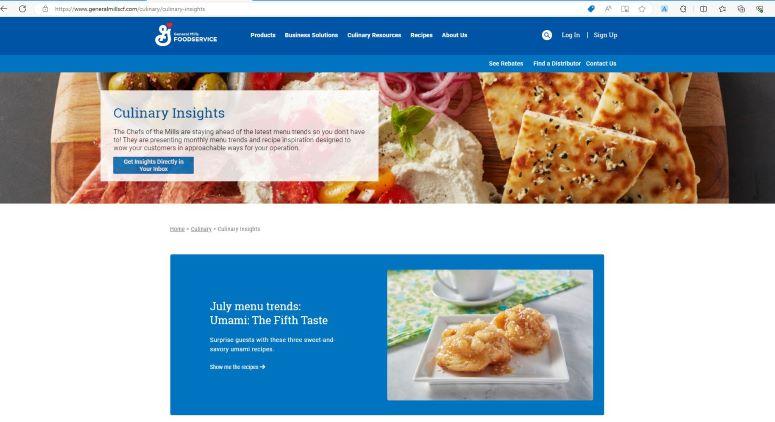
Task: Expand the About Us menu
Action: pos(454,35)
